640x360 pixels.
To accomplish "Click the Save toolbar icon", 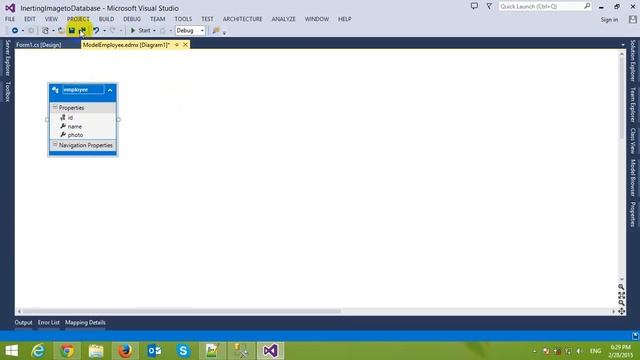I will tap(72, 31).
